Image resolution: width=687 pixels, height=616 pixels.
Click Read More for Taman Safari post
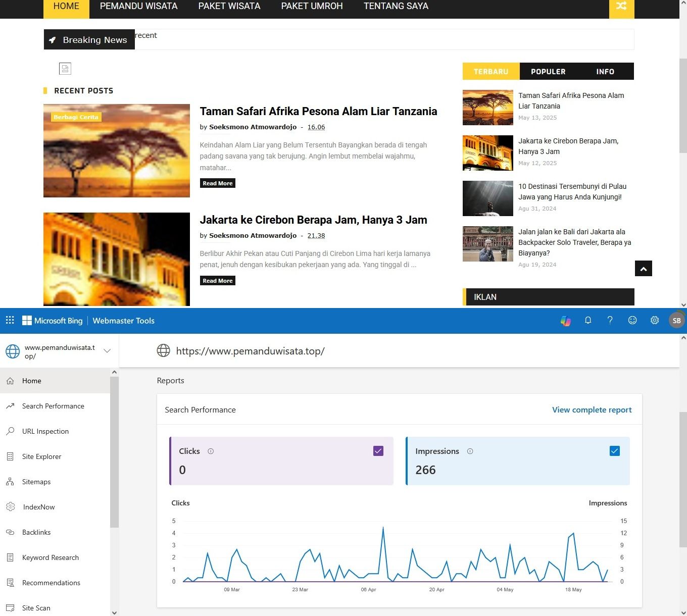click(218, 183)
